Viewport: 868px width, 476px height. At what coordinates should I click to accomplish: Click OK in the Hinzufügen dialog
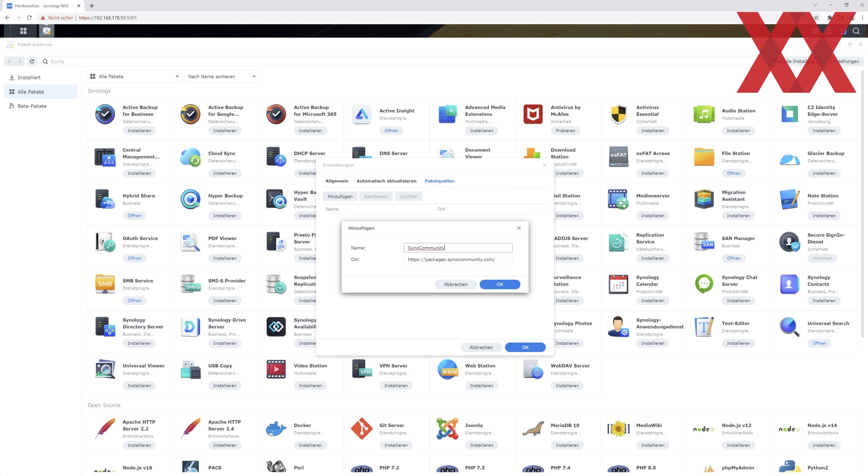coord(500,285)
